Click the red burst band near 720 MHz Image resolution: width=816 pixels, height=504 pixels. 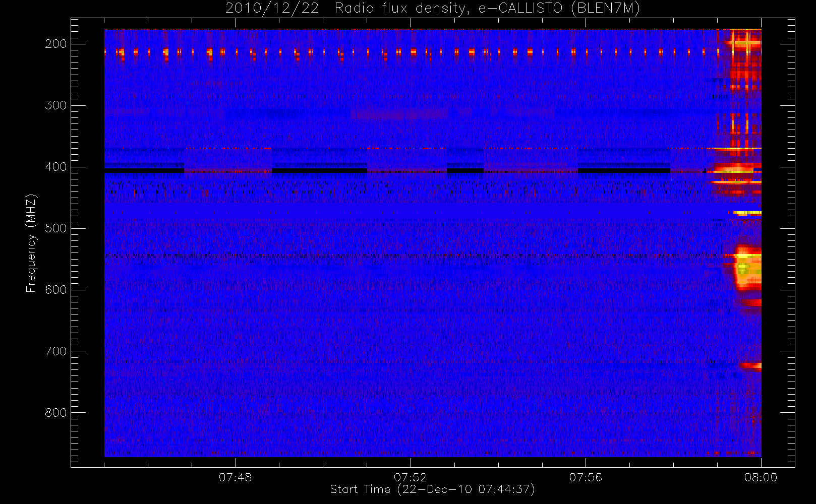coord(750,365)
